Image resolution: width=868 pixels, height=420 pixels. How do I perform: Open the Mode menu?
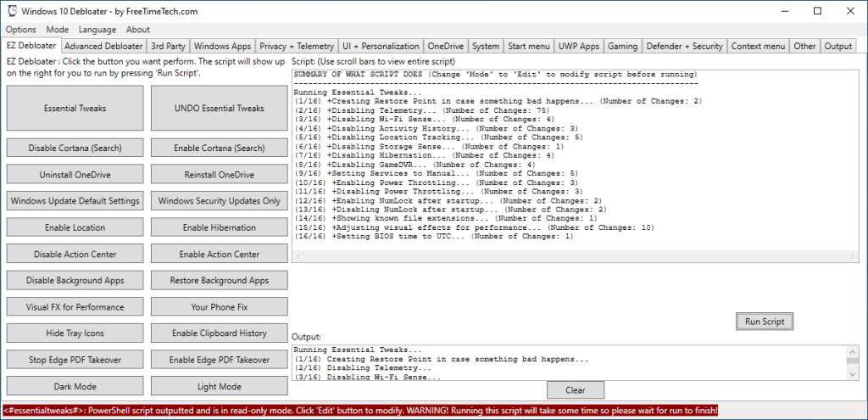pos(58,30)
